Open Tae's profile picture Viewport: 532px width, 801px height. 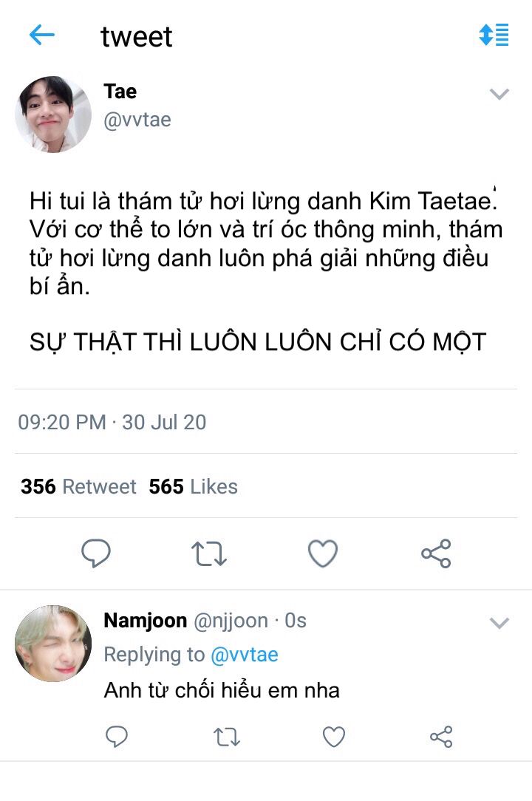[53, 115]
